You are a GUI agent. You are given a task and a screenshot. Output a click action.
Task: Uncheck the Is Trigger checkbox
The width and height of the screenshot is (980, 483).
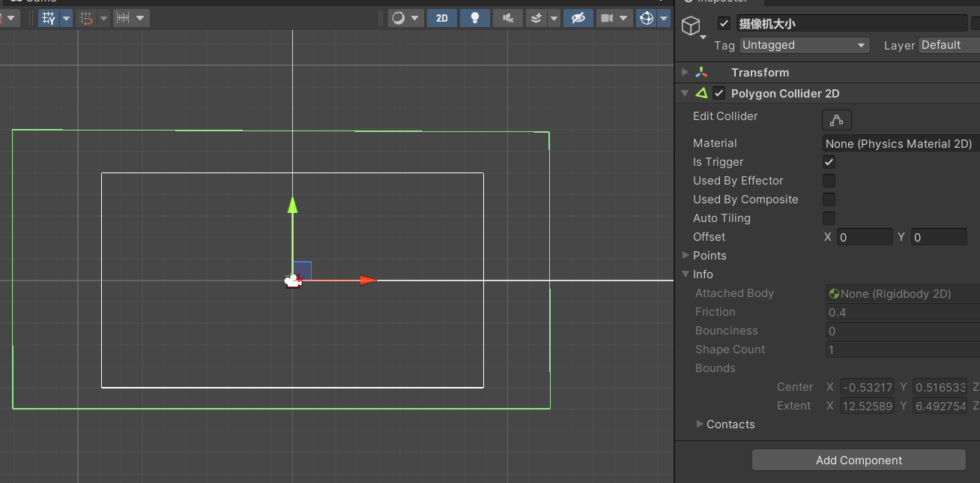click(829, 162)
